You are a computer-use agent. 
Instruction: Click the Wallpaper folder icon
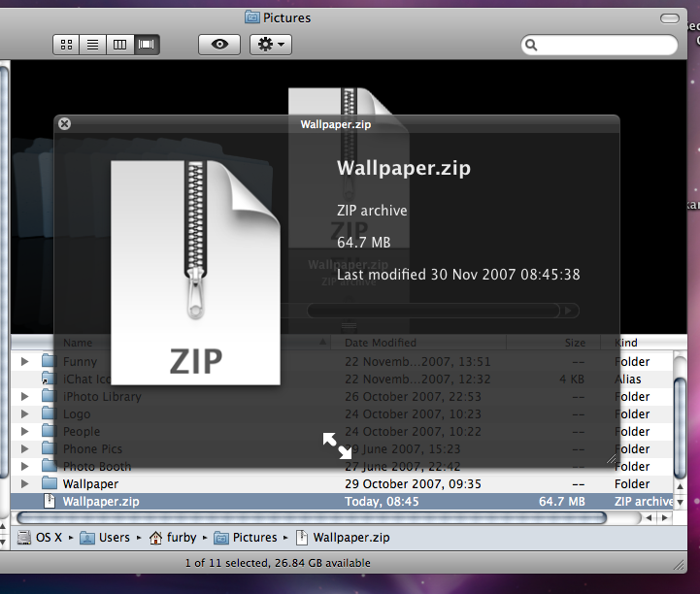50,483
